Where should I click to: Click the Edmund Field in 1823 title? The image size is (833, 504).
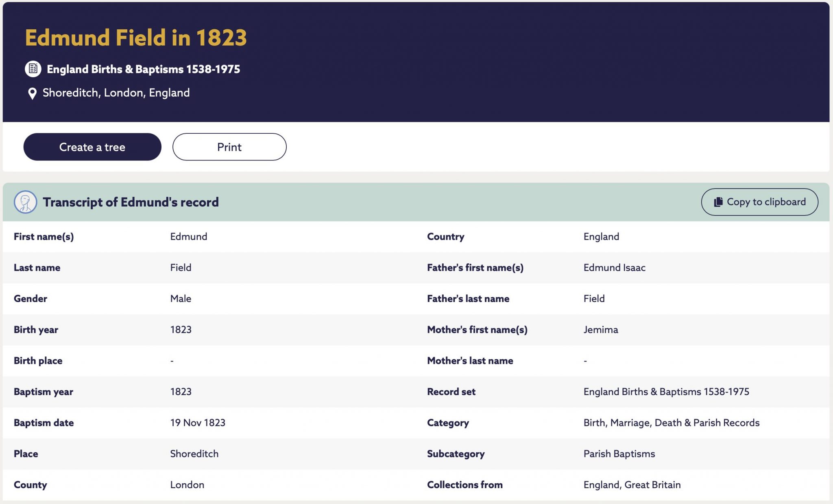pos(136,37)
